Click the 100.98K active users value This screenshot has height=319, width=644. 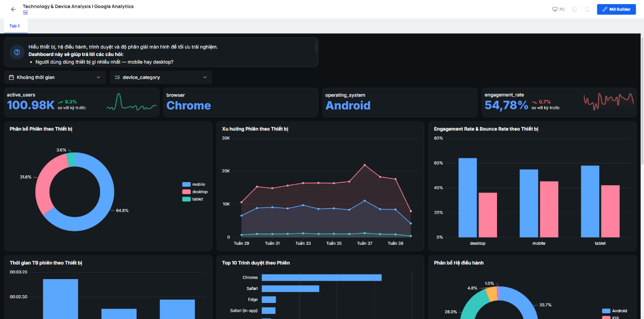[x=31, y=105]
